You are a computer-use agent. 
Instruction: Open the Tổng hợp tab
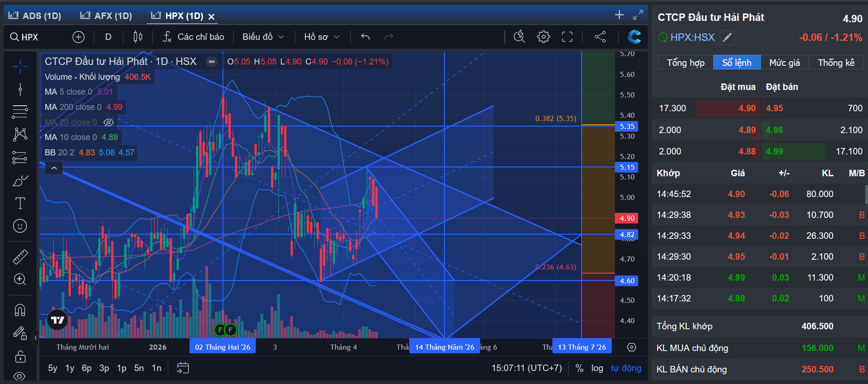click(685, 63)
